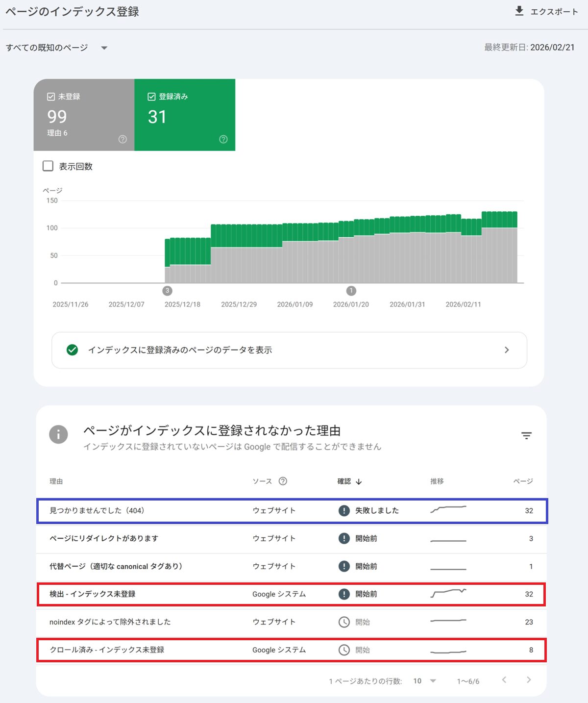
Task: Click help icon in 未登録 card
Action: point(122,139)
